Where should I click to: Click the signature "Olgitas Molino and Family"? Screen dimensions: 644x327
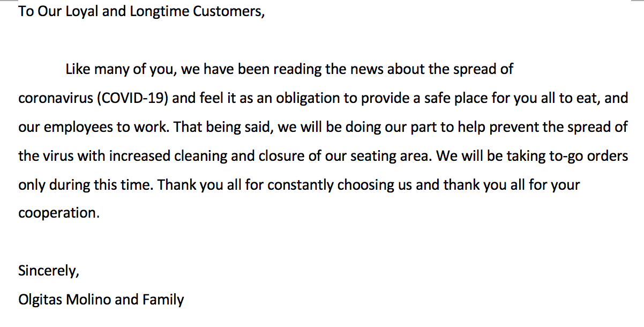pos(101,300)
